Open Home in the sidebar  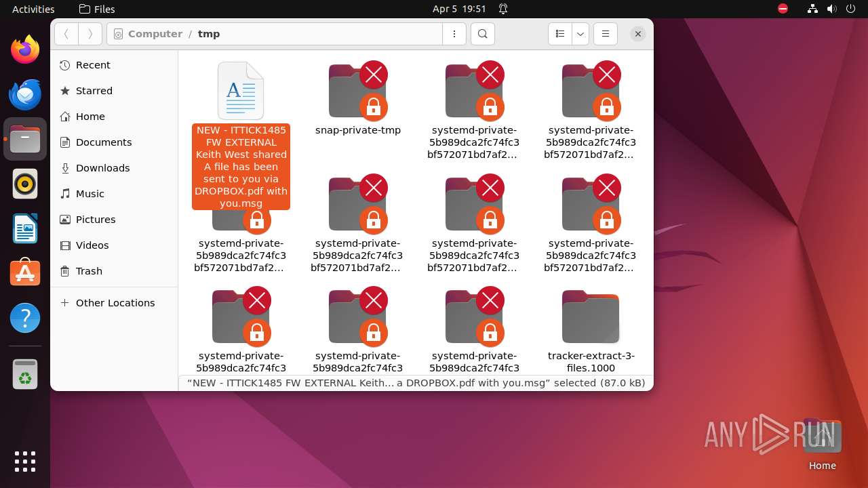pos(114,117)
